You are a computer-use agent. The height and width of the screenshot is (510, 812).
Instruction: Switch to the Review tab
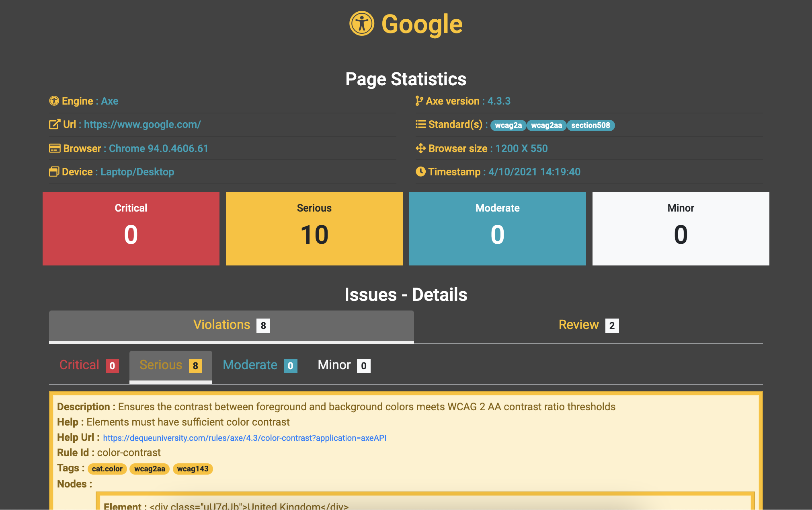pyautogui.click(x=588, y=325)
